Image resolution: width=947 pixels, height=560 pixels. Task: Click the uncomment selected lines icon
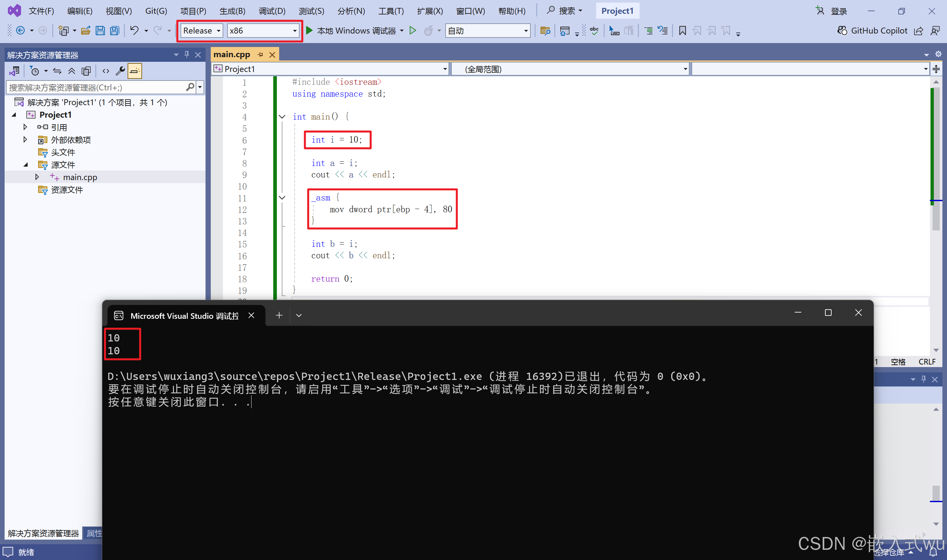pyautogui.click(x=663, y=31)
